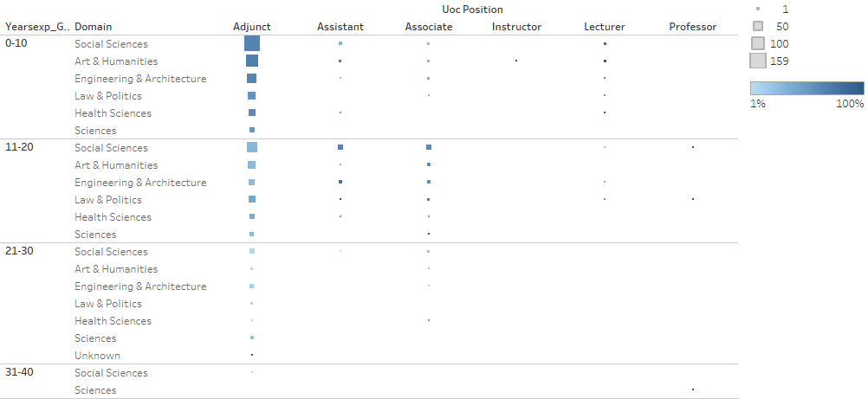Click the Unknown domain row label
868x399 pixels.
(97, 356)
